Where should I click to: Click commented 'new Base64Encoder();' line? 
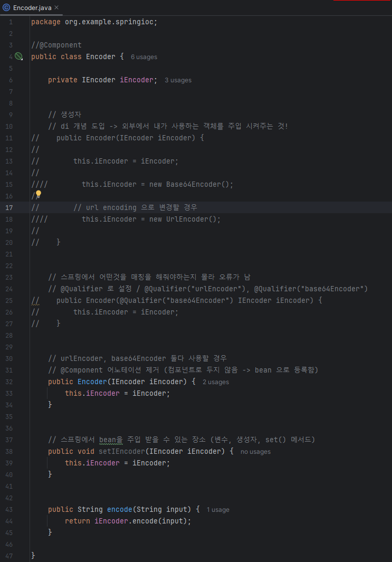[x=157, y=184]
